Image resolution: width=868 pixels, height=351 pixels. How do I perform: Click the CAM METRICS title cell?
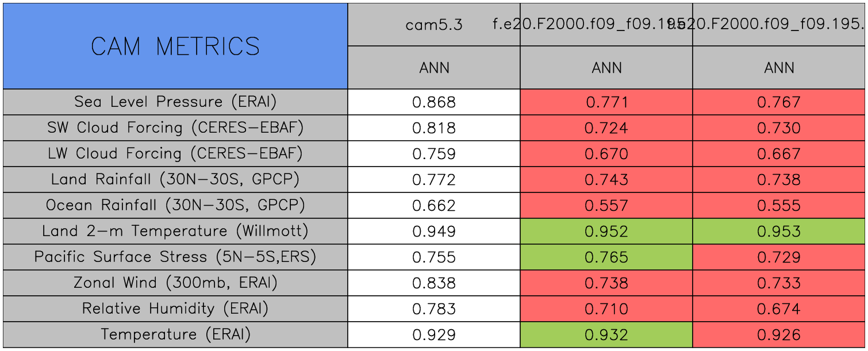click(x=175, y=46)
